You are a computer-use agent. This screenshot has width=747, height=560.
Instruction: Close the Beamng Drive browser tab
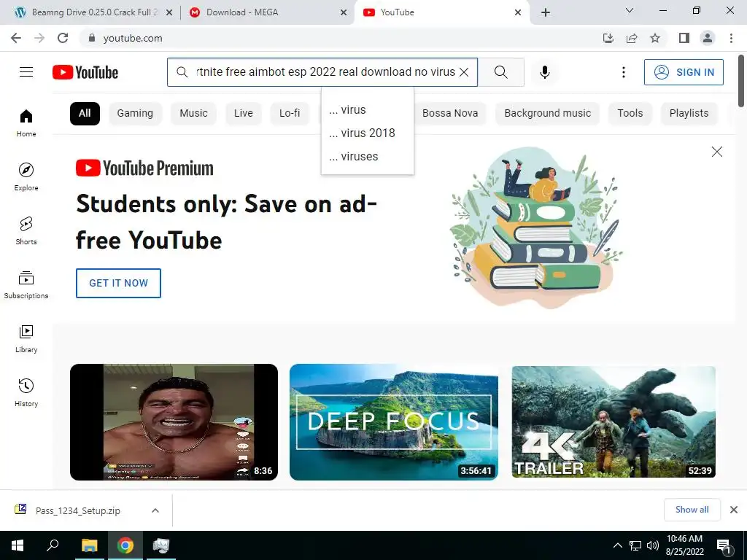tap(169, 13)
